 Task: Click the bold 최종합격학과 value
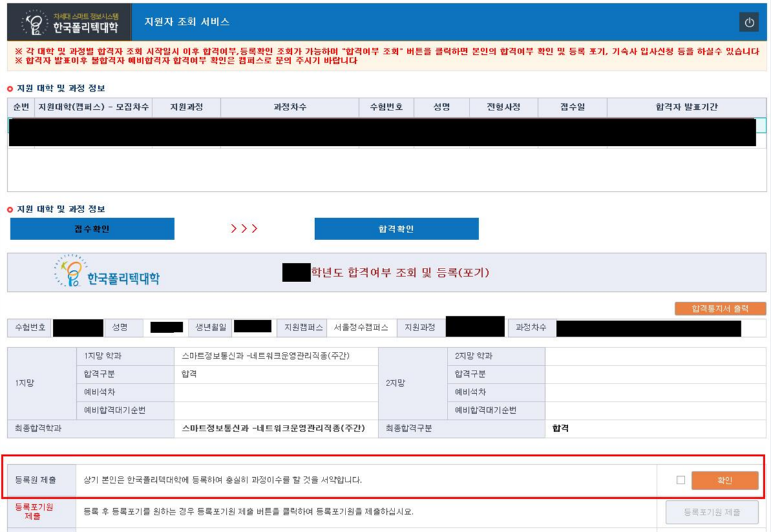273,428
